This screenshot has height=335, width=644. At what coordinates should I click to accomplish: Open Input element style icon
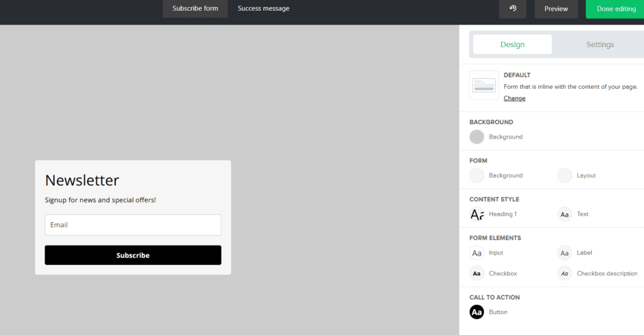[477, 253]
